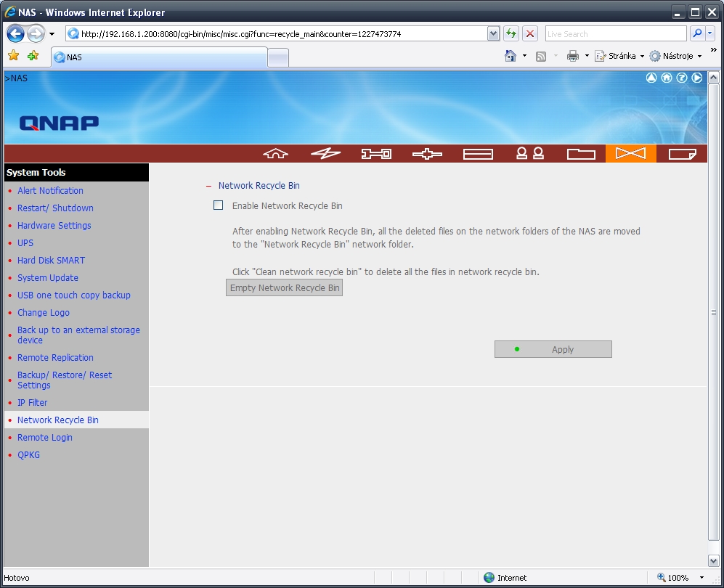
Task: Click the home round icon in the banner
Action: pyautogui.click(x=667, y=78)
